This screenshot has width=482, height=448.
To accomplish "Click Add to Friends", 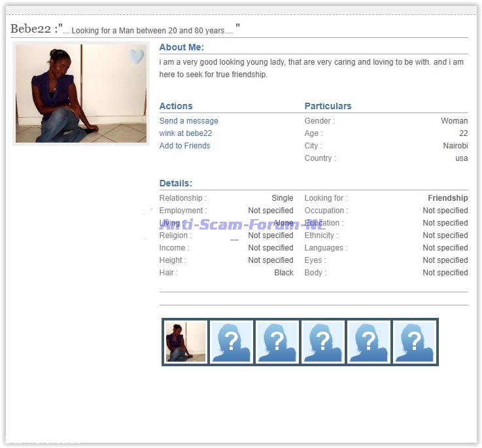I will tap(184, 146).
